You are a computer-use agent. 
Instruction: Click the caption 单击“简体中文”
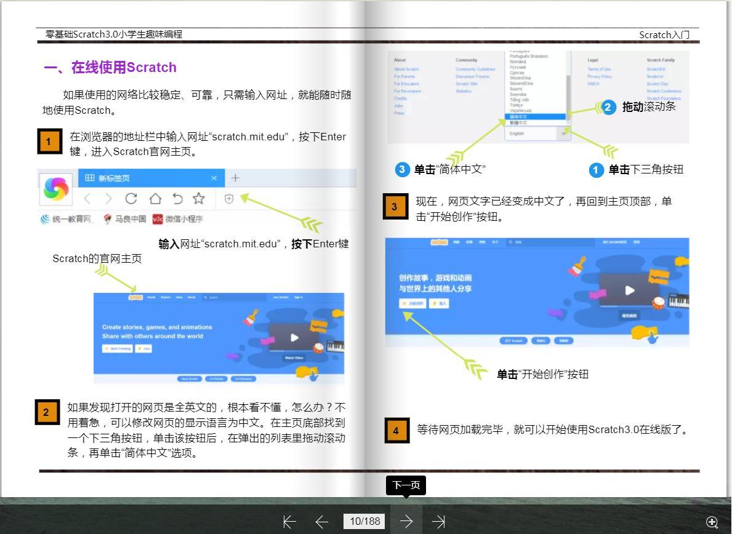coord(450,169)
